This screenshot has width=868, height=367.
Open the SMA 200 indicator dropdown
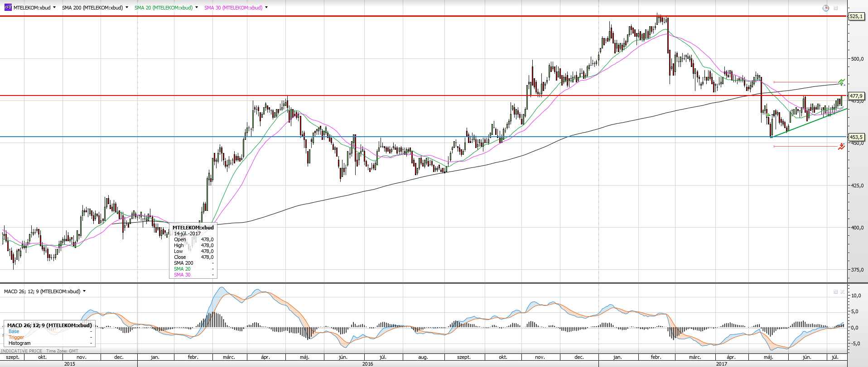tap(127, 7)
